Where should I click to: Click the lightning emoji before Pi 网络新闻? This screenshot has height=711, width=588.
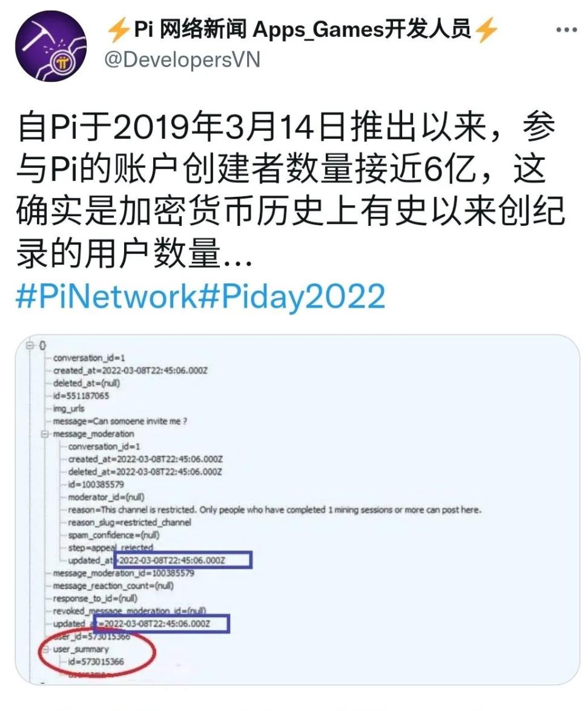coord(118,30)
